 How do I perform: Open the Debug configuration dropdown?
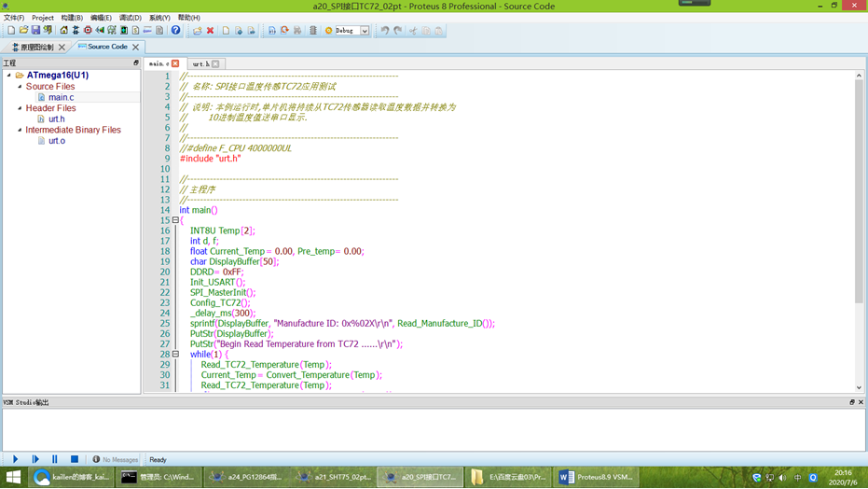[x=365, y=31]
